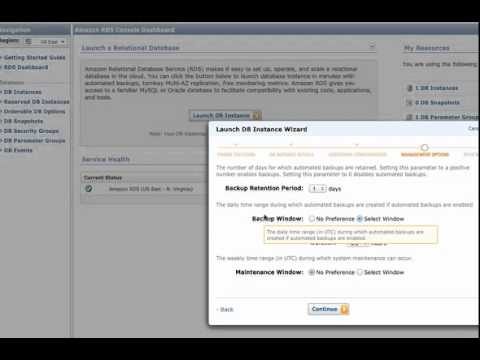Open DB Snapshots in the navigation sidebar
Viewport: 480px width, 360px height.
(23, 121)
